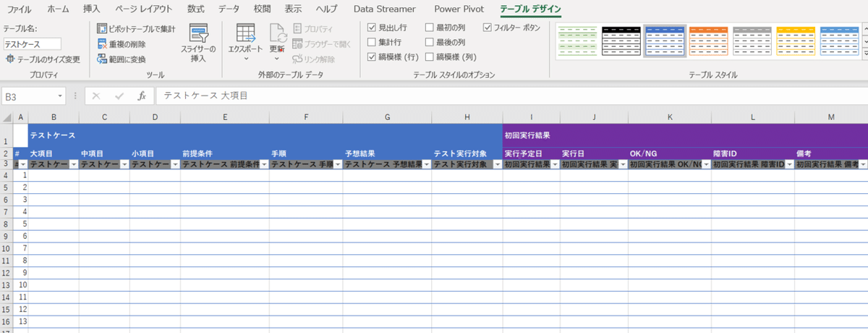
Task: Open filter dropdown for テスト実行対象 column
Action: coord(497,165)
